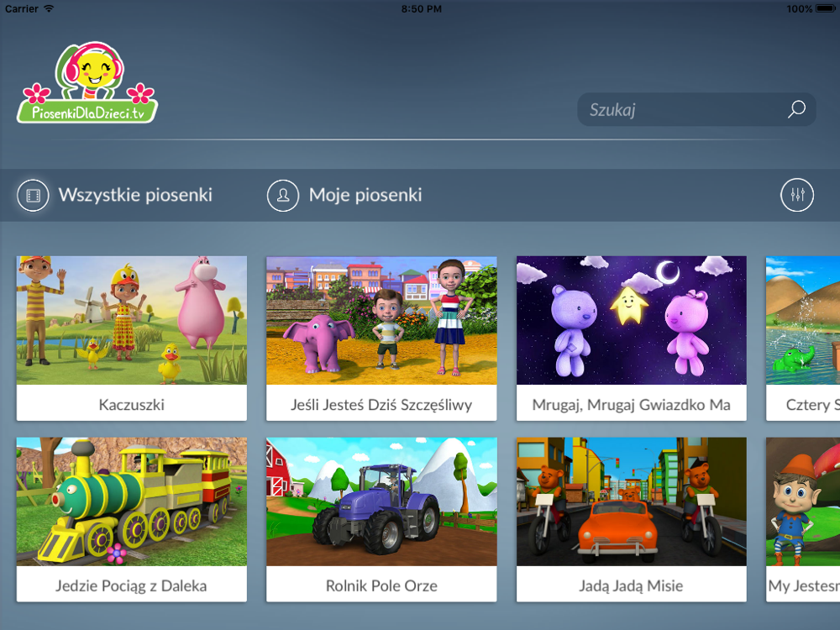This screenshot has width=840, height=630.
Task: Play the Jadą Jadą Misie song
Action: click(x=631, y=501)
